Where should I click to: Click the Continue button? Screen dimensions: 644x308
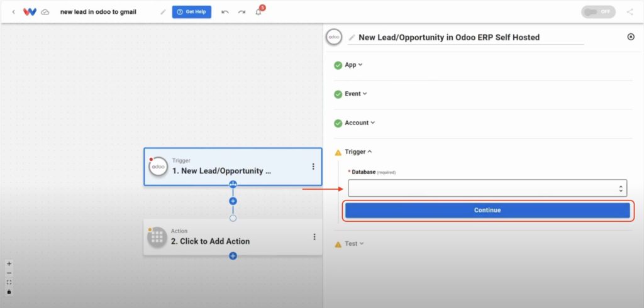pos(487,210)
